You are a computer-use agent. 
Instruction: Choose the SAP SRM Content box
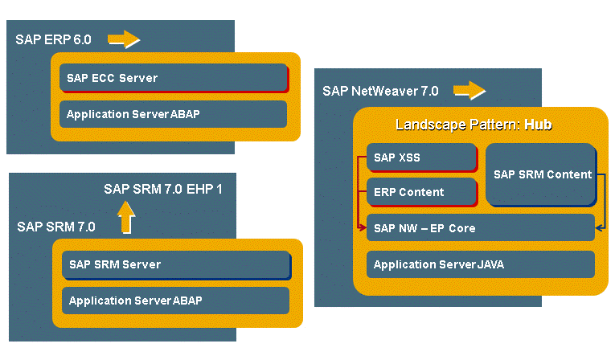541,174
